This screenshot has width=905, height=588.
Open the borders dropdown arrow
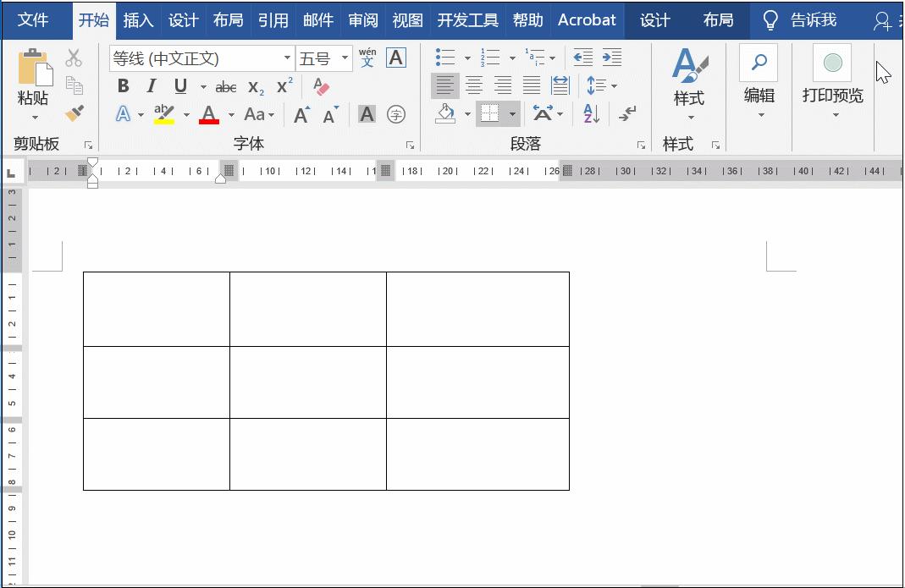(512, 113)
